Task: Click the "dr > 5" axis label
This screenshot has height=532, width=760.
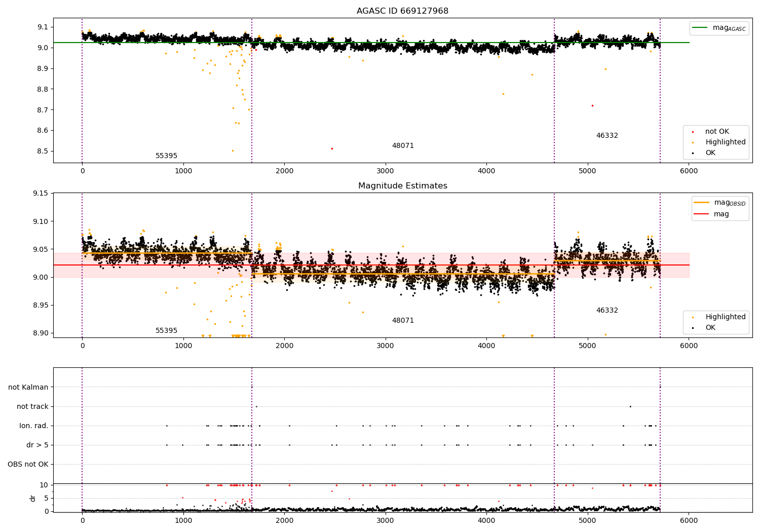Action: 37,445
